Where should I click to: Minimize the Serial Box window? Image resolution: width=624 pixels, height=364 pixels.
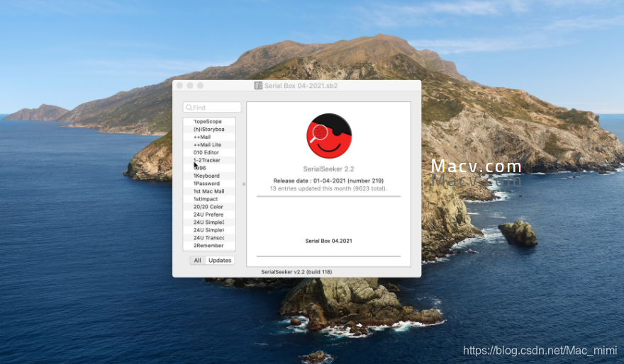[190, 86]
